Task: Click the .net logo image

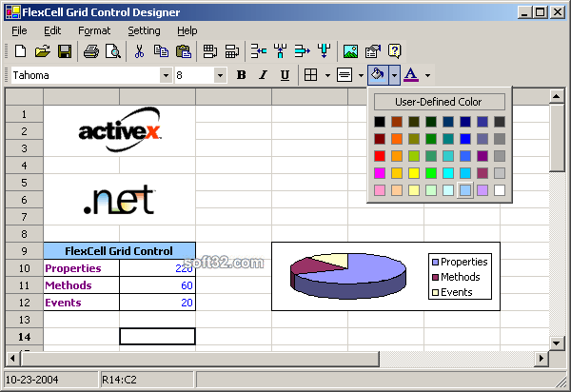Action: pyautogui.click(x=120, y=199)
